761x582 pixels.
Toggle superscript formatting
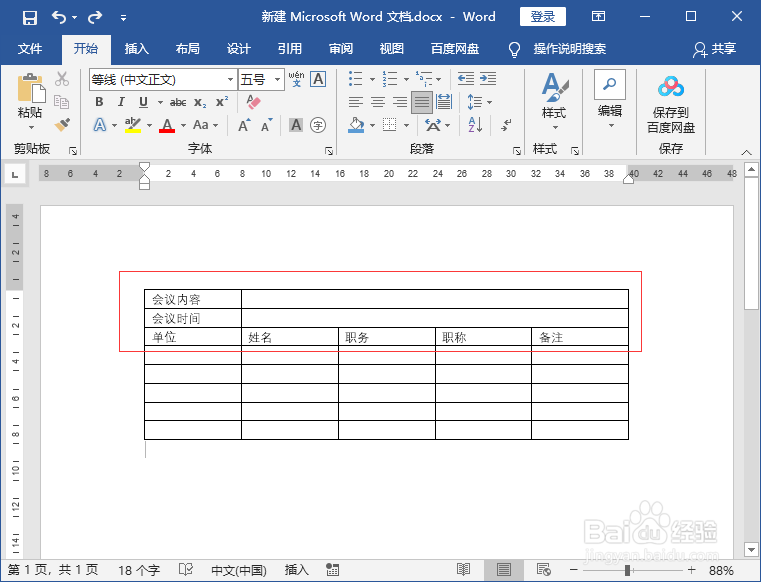tap(222, 101)
